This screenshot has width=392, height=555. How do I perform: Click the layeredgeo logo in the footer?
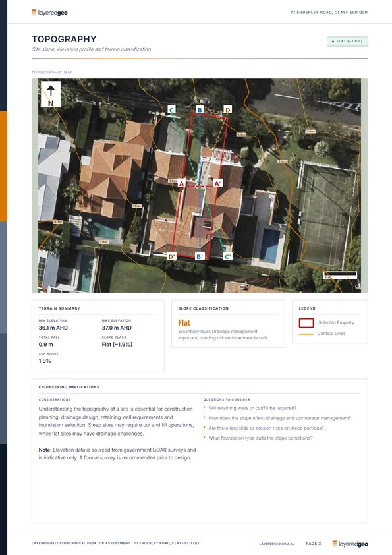coord(350,544)
